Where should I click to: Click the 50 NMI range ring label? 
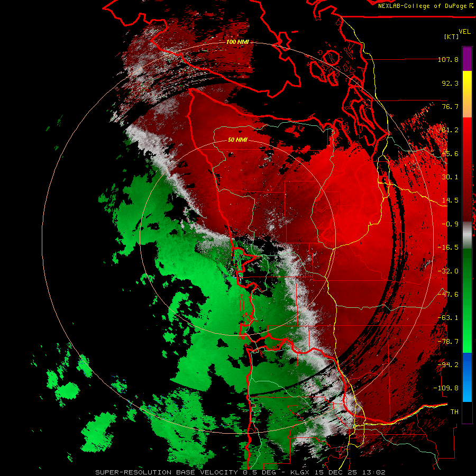click(237, 140)
